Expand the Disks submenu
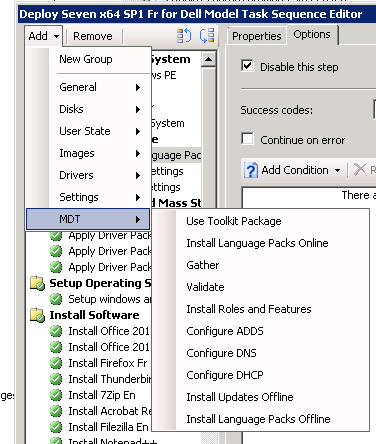The height and width of the screenshot is (444, 376). click(x=88, y=109)
